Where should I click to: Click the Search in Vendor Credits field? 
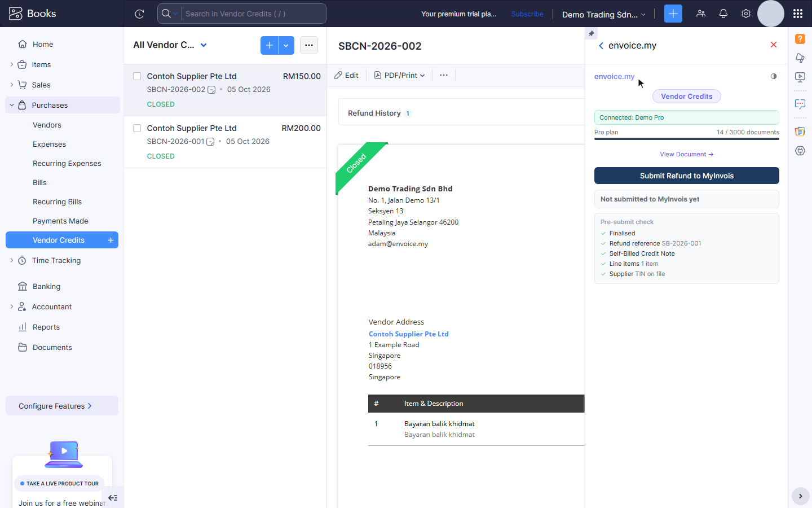coord(254,14)
